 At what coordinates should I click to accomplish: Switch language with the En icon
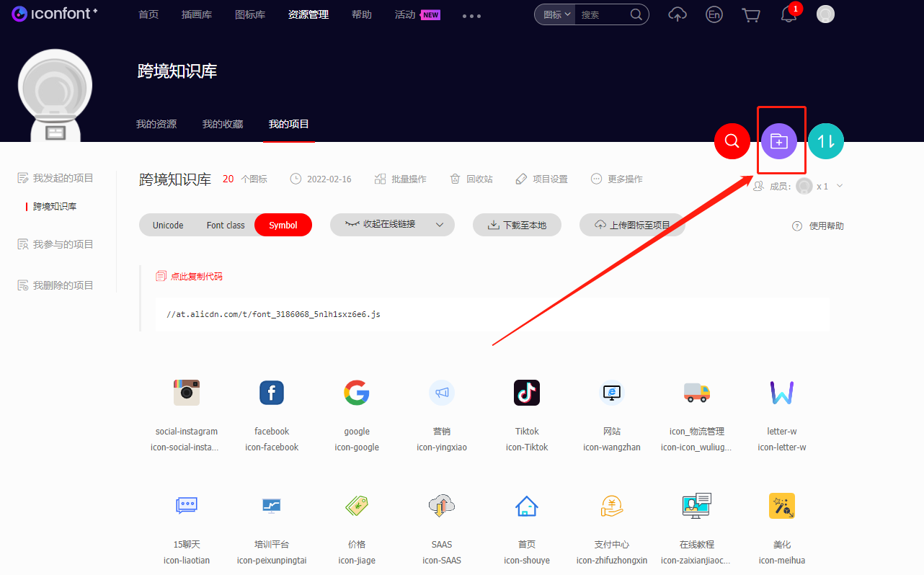(x=714, y=14)
